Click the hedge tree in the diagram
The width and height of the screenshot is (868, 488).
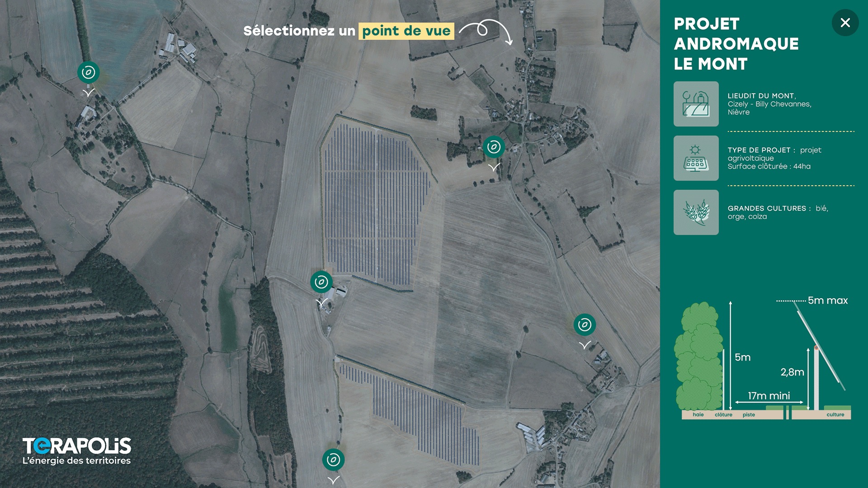[698, 357]
